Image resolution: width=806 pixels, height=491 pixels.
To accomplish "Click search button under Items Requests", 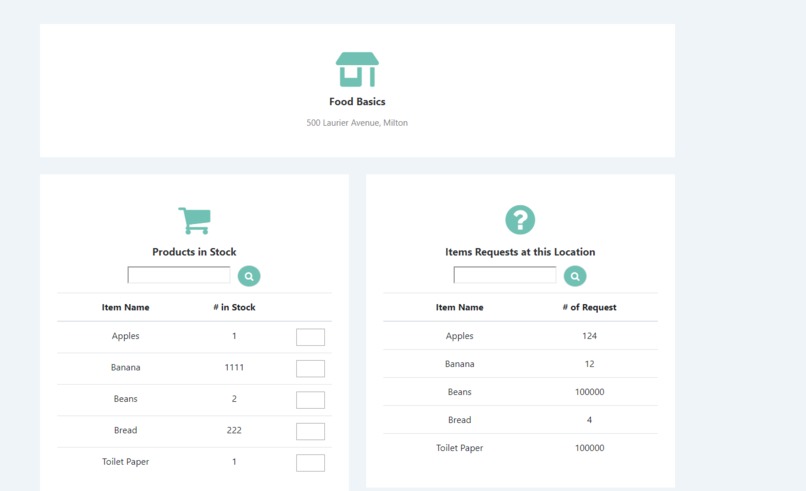I will pos(575,276).
